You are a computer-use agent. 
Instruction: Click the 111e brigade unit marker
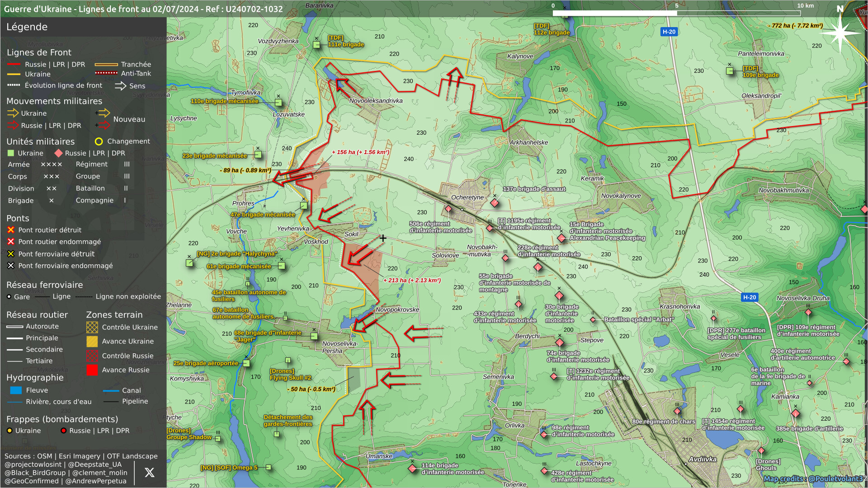(316, 45)
